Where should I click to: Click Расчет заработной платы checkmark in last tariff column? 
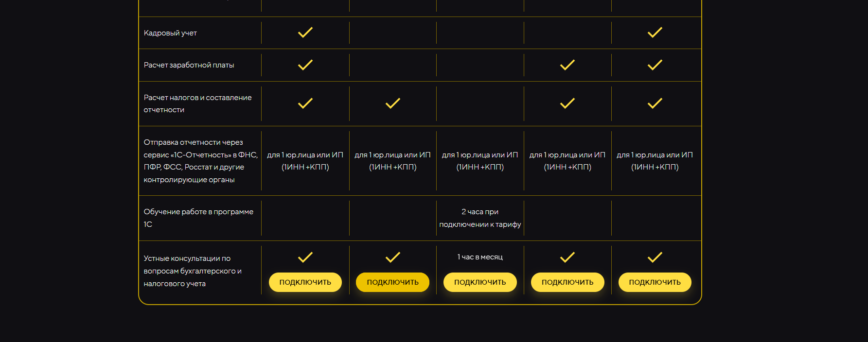coord(655,65)
